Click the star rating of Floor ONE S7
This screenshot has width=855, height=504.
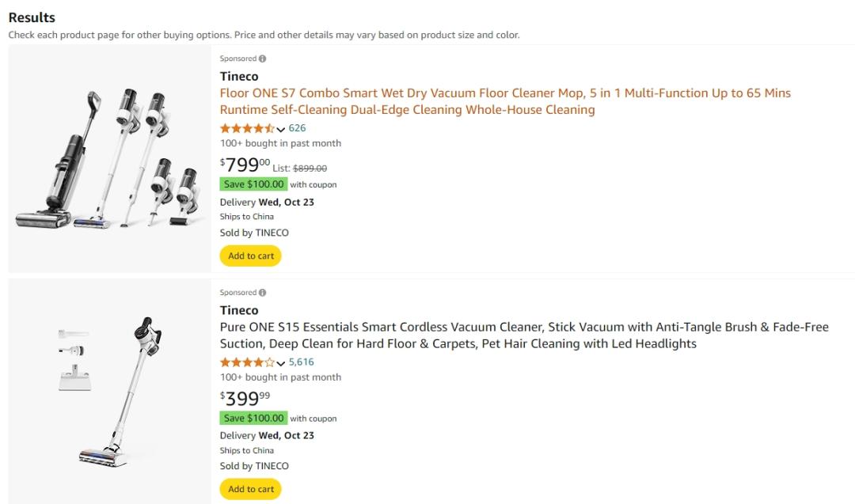pos(247,128)
